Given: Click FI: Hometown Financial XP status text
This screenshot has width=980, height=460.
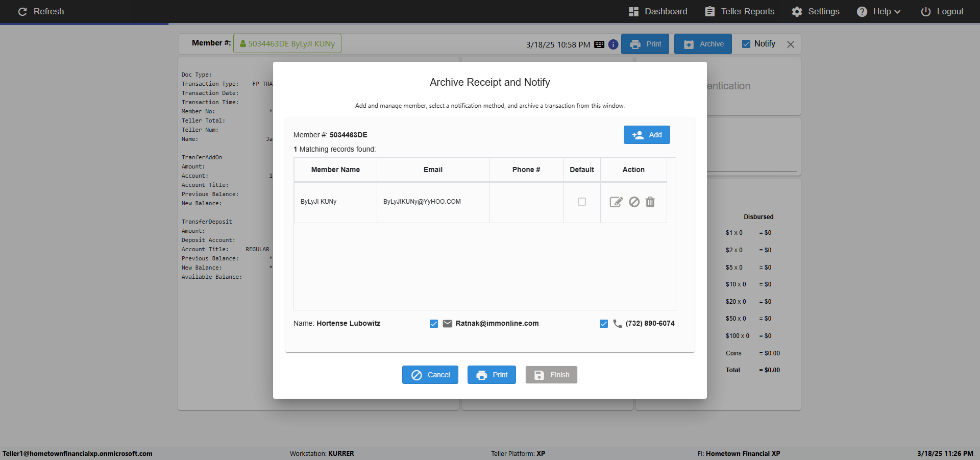Looking at the screenshot, I should (739, 453).
